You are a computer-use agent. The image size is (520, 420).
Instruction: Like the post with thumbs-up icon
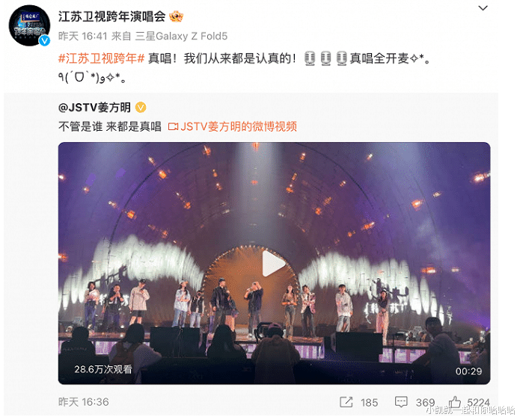[x=455, y=402]
